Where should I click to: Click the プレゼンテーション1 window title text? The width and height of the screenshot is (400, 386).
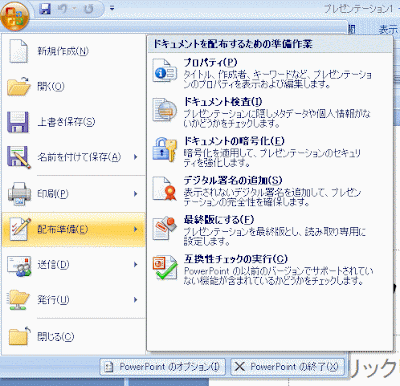pos(358,9)
